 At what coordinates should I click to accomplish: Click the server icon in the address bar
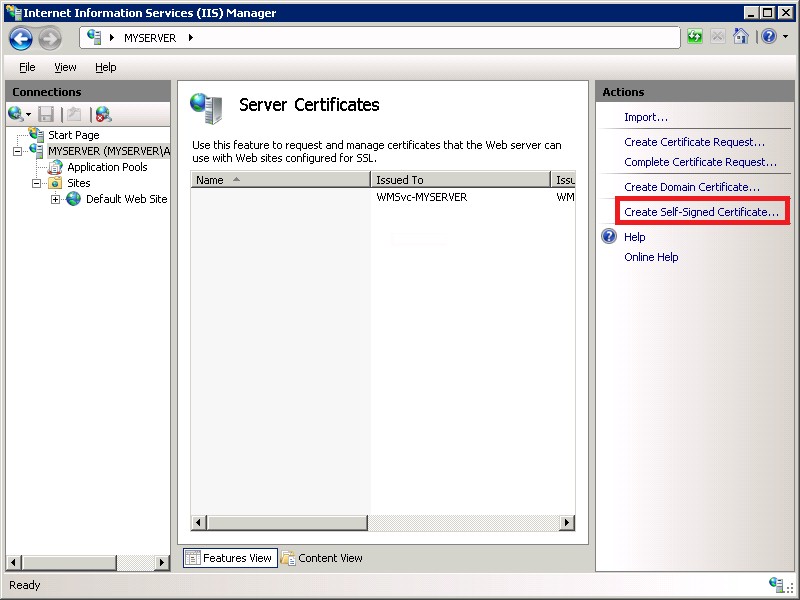pos(94,37)
